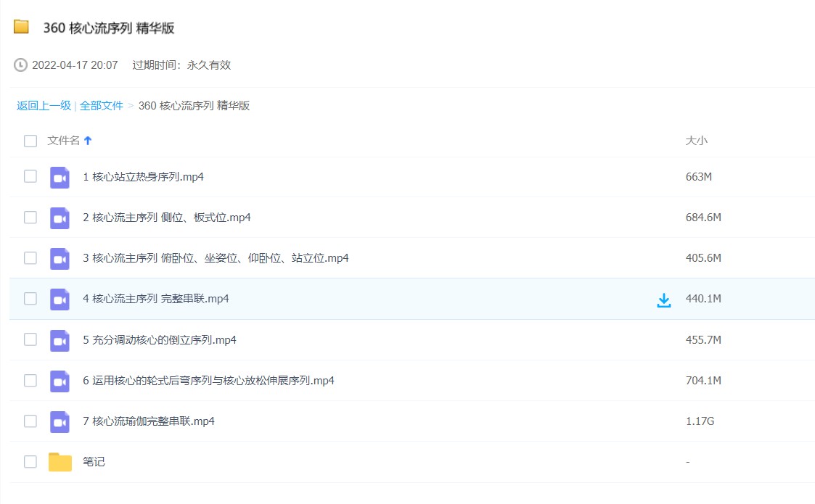Click video icon of 2 核心流主序列 侧位、板式位
815x504 pixels.
[x=60, y=218]
